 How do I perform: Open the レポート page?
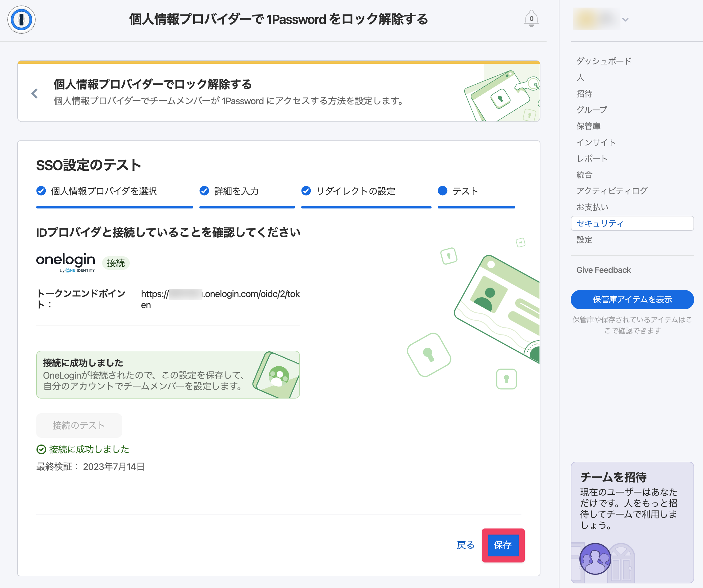point(592,158)
